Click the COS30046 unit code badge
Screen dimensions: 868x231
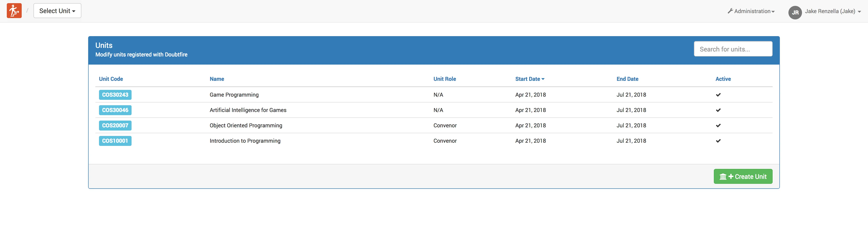tap(115, 110)
